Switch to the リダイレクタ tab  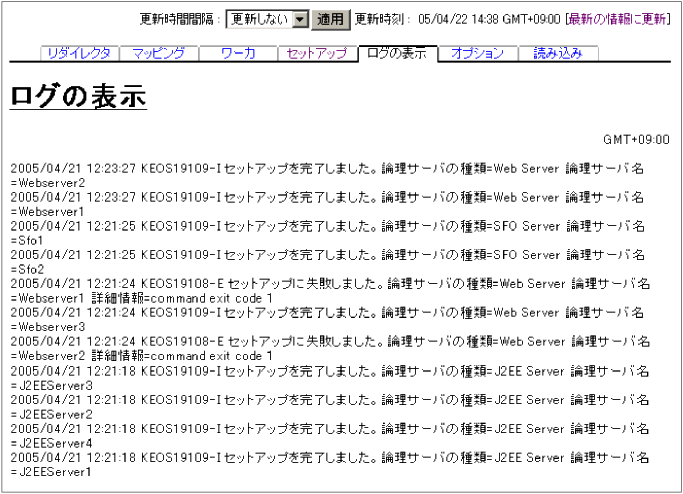click(x=79, y=53)
